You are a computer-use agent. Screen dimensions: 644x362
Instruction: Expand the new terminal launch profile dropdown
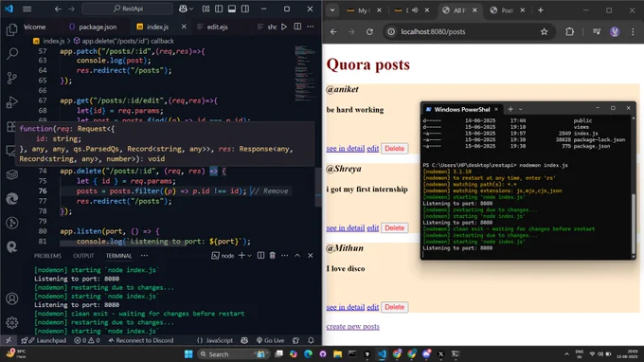point(249,256)
